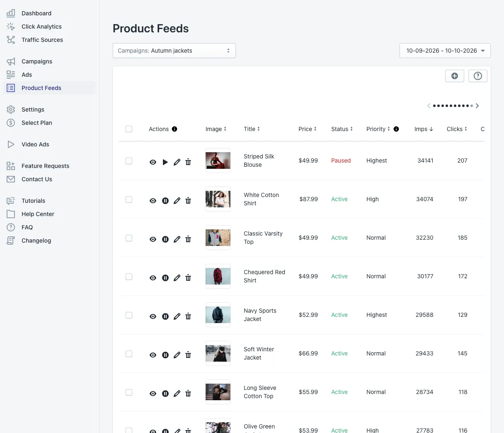This screenshot has width=504, height=433.
Task: Check the Soft Winter Jacket row checkbox
Action: click(x=129, y=354)
